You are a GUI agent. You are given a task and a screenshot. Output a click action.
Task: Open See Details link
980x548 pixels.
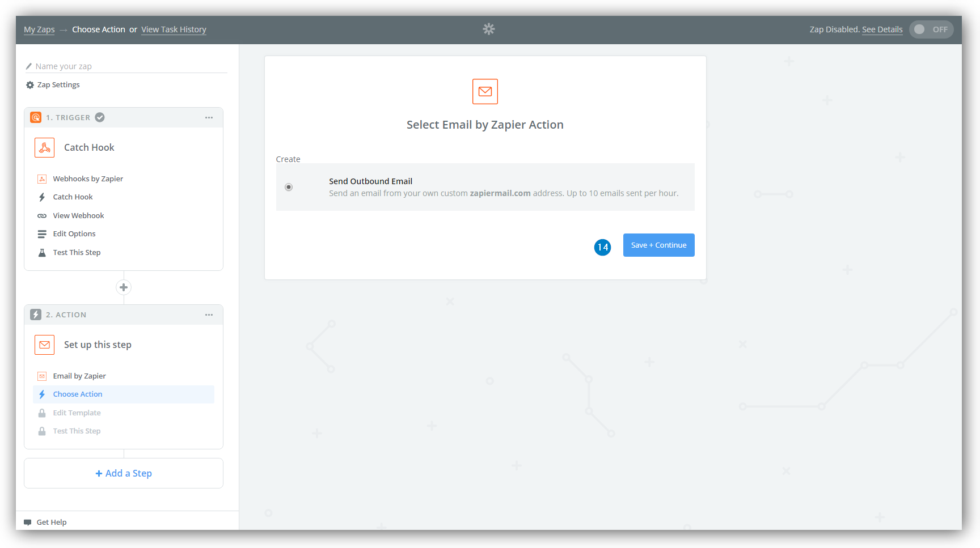(882, 29)
